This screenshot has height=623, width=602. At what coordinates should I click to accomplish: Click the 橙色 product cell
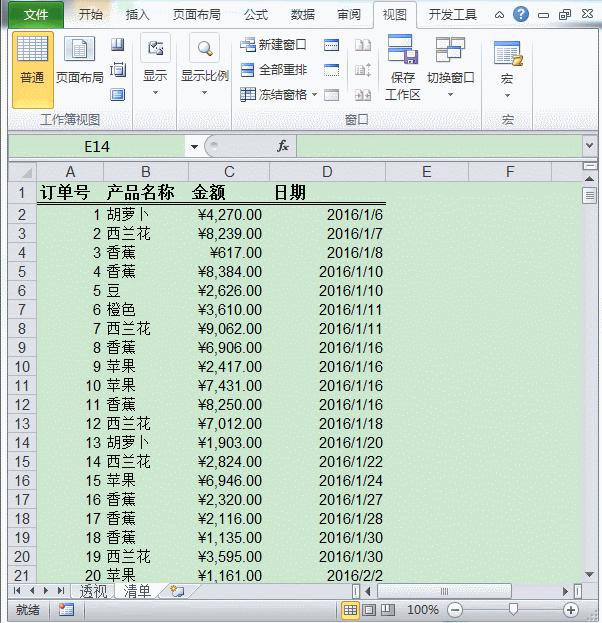145,310
